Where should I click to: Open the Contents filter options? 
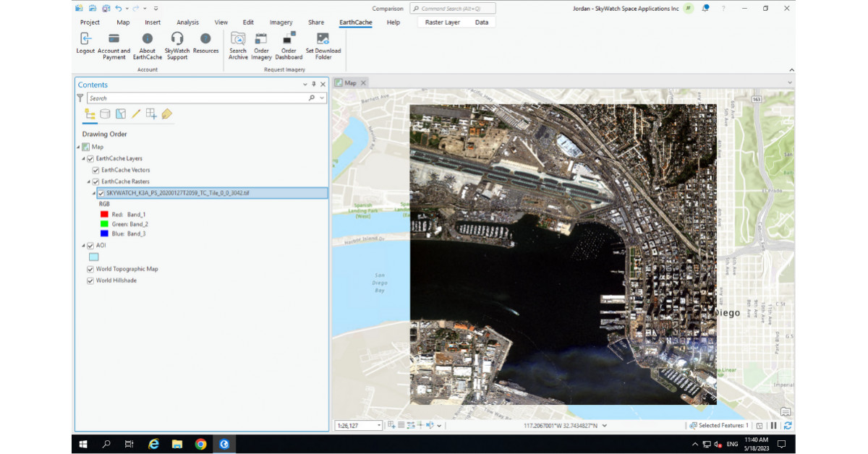(x=80, y=98)
